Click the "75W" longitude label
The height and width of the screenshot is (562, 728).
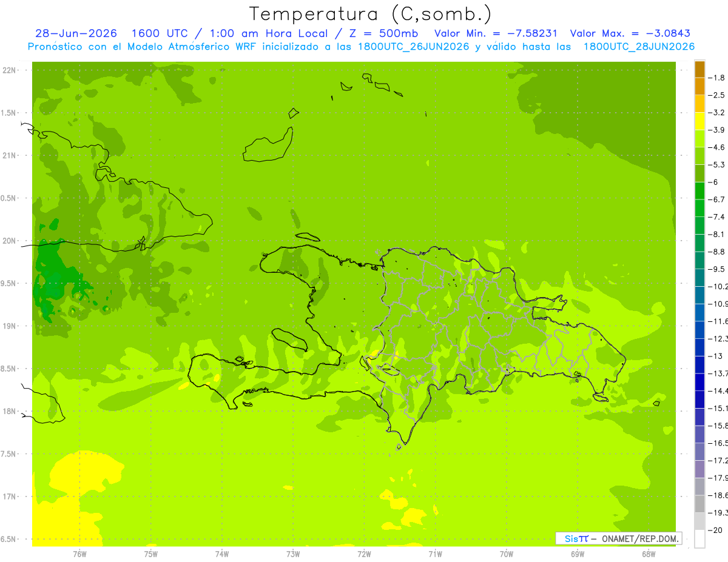[150, 554]
